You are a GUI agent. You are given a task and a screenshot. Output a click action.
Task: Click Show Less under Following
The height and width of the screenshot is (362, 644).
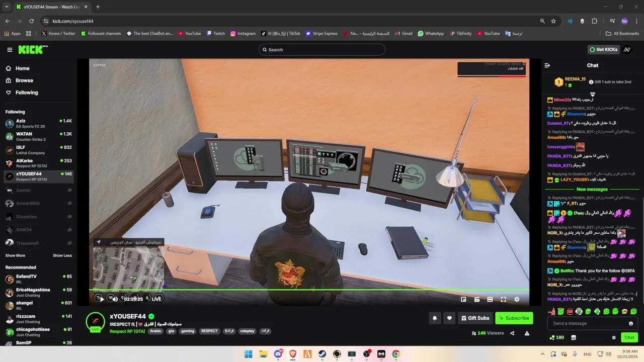click(x=62, y=255)
